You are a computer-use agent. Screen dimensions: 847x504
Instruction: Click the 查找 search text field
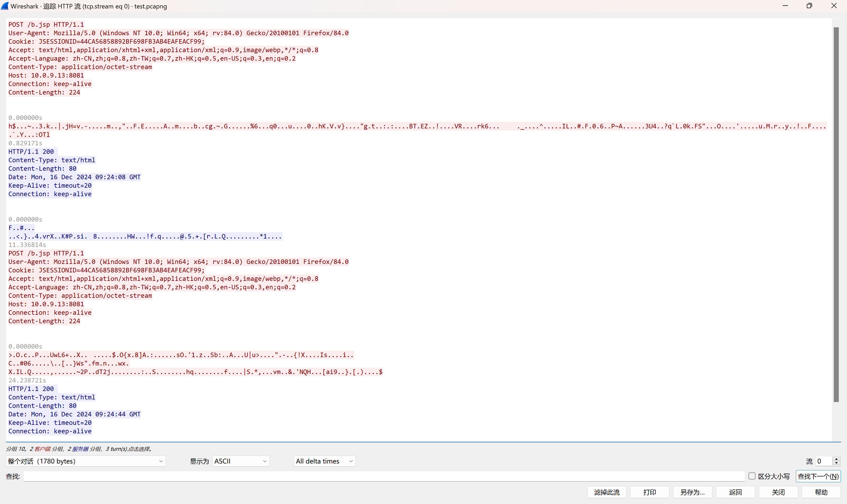click(x=384, y=476)
